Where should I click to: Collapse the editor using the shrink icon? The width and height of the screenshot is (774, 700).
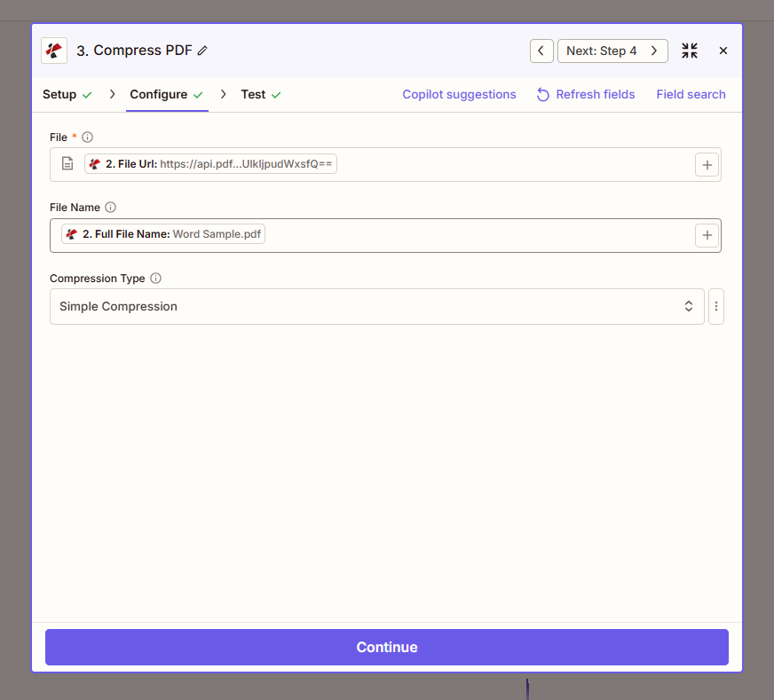click(690, 51)
